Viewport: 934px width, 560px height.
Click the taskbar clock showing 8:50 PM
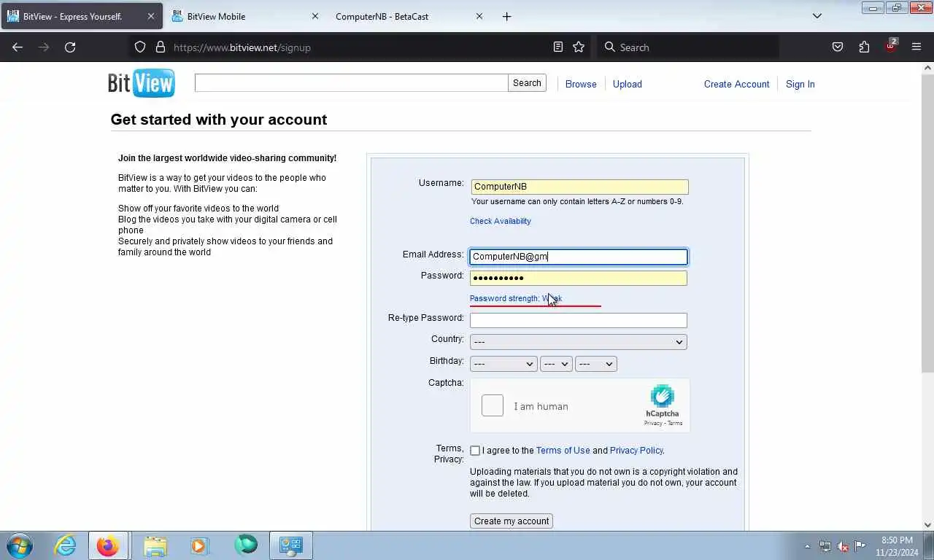[897, 546]
